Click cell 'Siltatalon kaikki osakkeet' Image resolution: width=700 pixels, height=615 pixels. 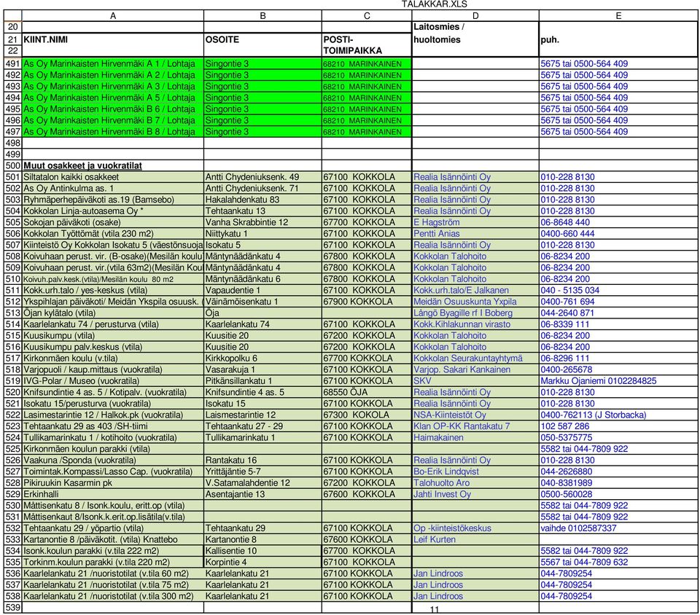(x=113, y=177)
